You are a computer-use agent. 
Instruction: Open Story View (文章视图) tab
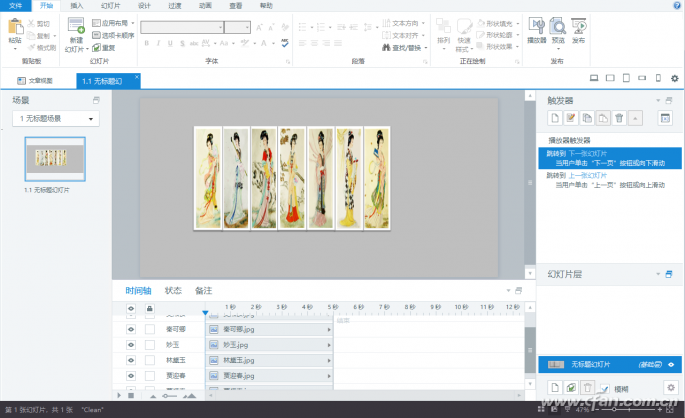point(35,81)
